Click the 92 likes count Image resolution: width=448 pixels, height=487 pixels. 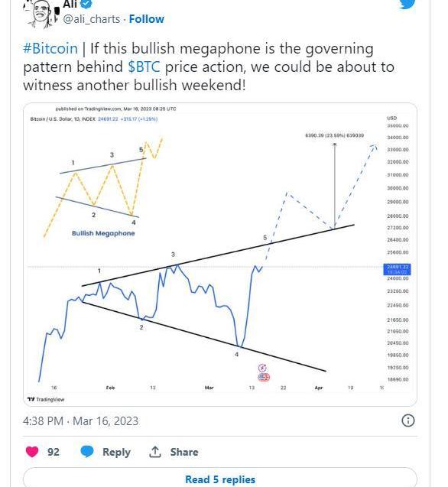click(53, 452)
